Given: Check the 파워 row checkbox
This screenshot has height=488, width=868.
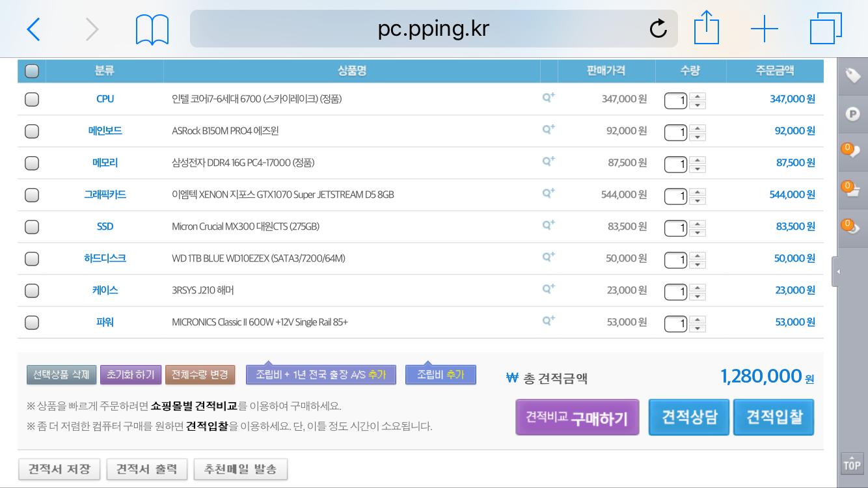Looking at the screenshot, I should coord(32,323).
